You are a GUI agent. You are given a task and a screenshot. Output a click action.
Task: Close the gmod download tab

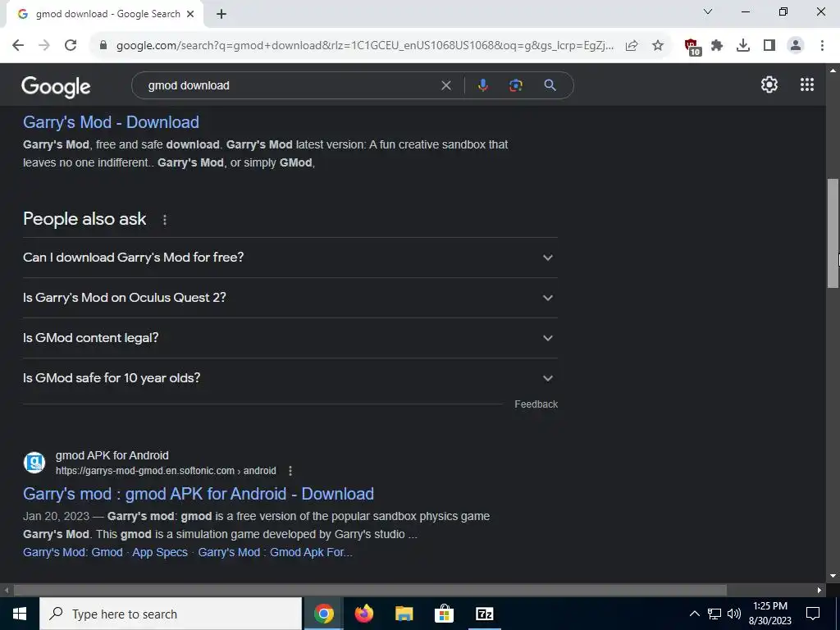190,14
